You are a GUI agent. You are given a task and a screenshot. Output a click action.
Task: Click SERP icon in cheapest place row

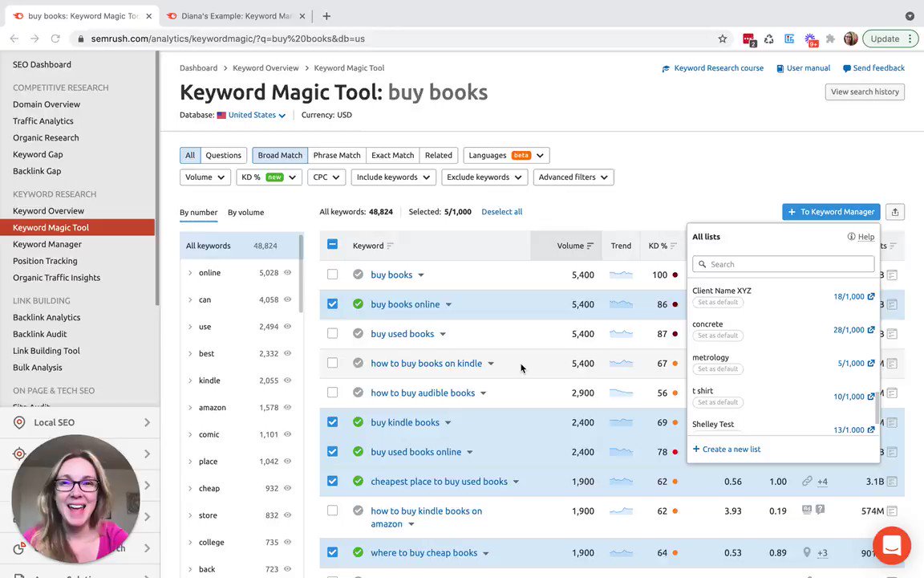tap(892, 482)
